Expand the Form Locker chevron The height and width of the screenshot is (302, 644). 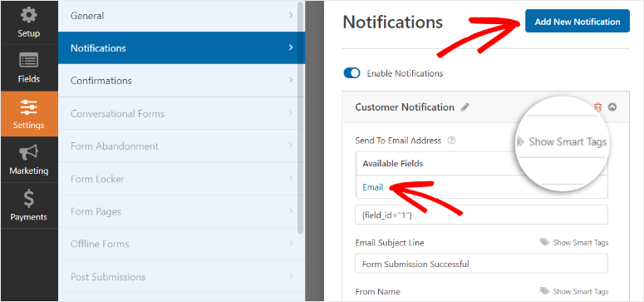click(291, 179)
